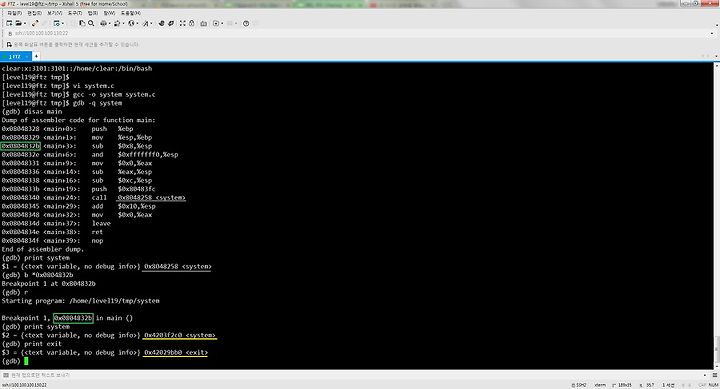Expand the font dropdown arrow
This screenshot has width=720, height=389.
[x=151, y=23]
